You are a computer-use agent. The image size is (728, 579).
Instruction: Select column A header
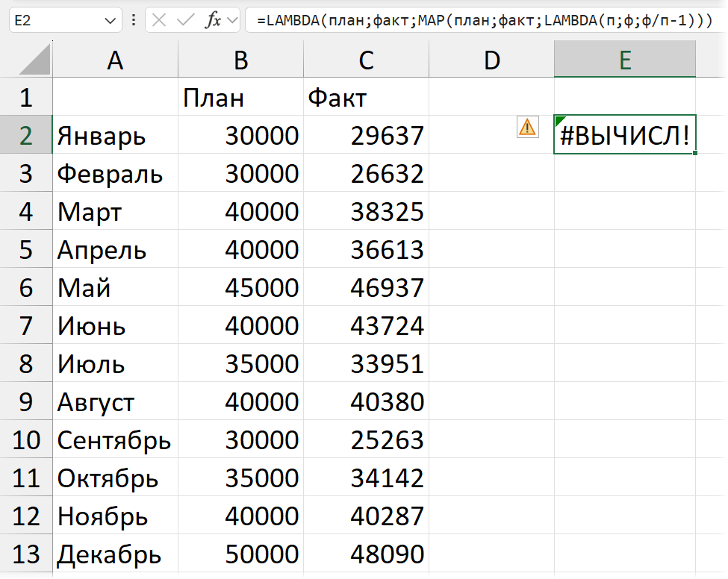click(x=115, y=60)
